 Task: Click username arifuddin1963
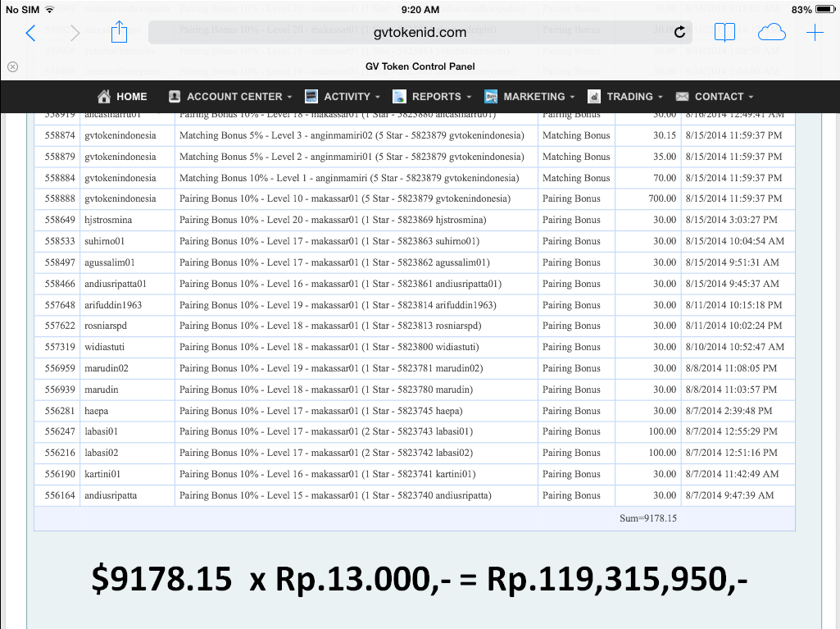pos(113,305)
